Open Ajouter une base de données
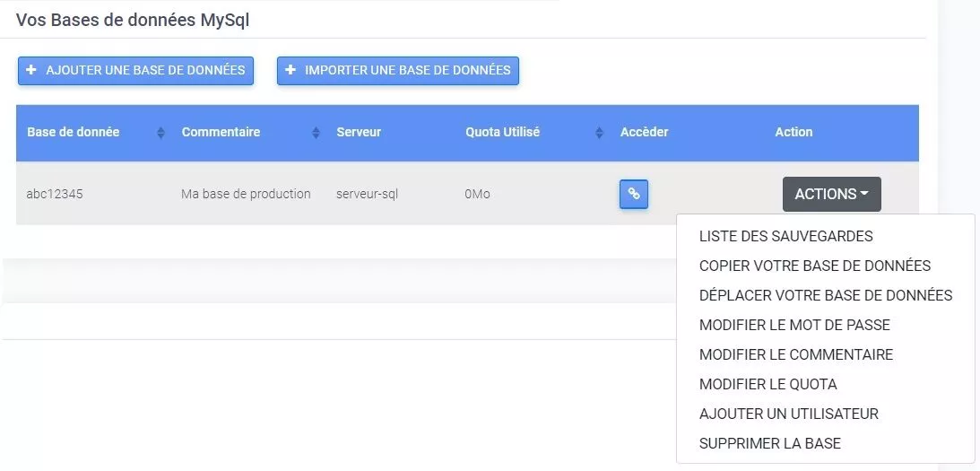The height and width of the screenshot is (471, 980). 135,71
